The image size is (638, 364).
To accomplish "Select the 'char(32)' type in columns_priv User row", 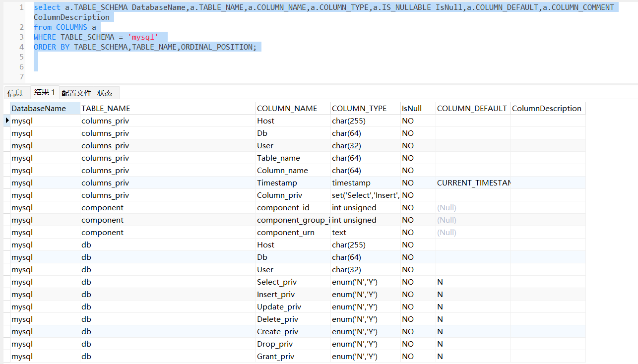I will (366, 145).
